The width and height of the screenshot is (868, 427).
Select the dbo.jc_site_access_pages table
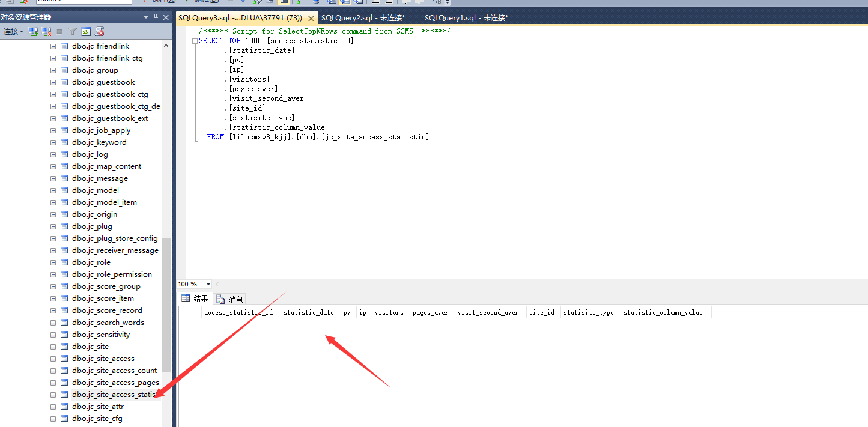click(115, 383)
